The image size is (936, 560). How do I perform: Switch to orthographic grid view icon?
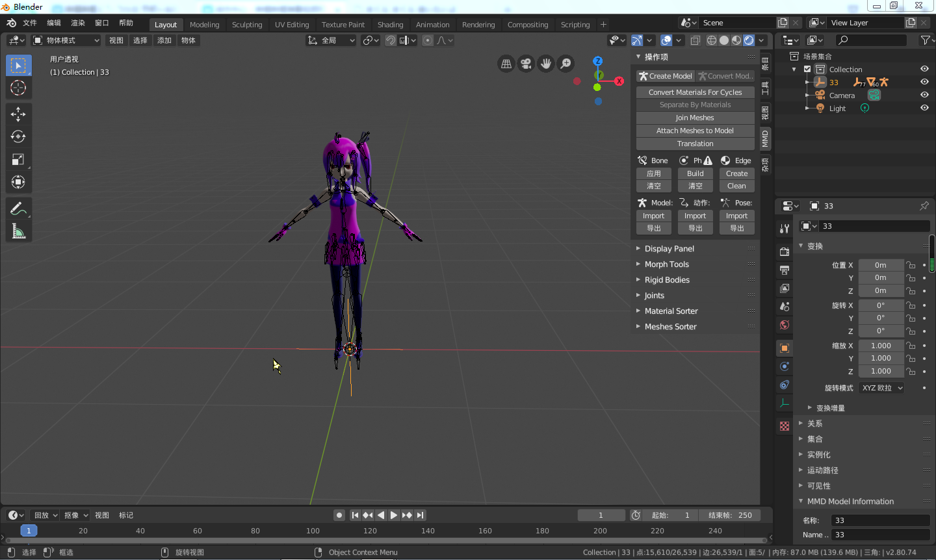tap(506, 64)
